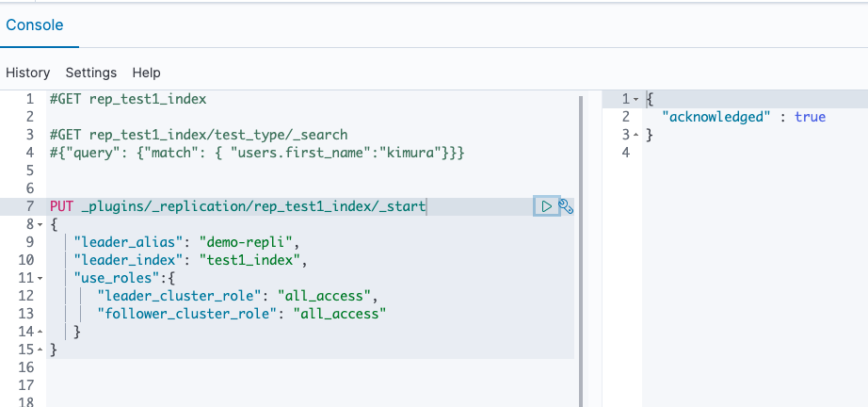Fold the closing brace marker at line 15
Screen dimensions: 868x407
[40, 350]
